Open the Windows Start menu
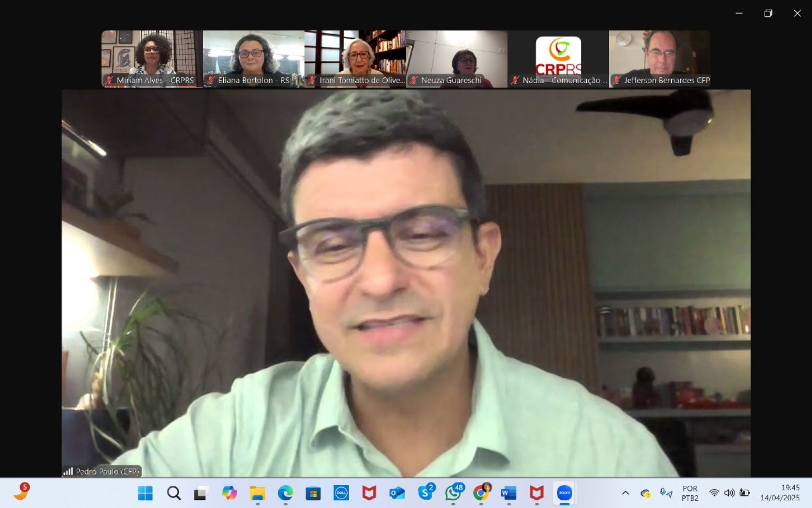This screenshot has width=812, height=508. [x=145, y=493]
